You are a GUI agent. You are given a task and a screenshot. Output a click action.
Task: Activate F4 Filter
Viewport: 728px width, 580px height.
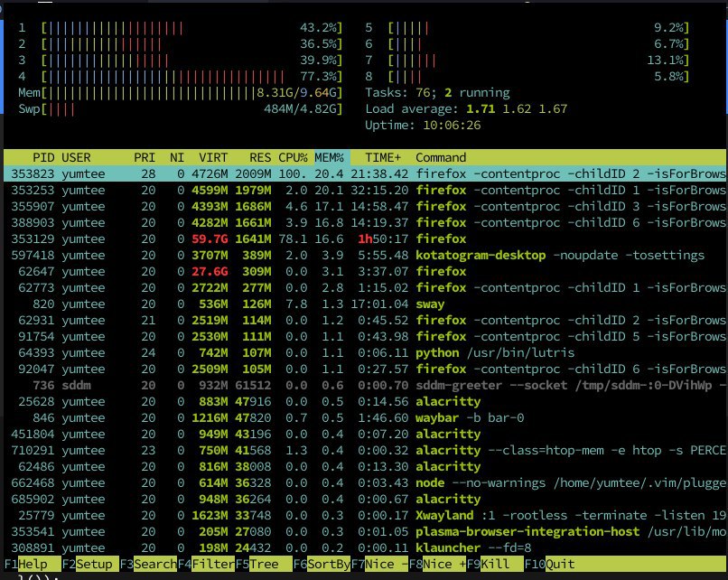point(206,565)
